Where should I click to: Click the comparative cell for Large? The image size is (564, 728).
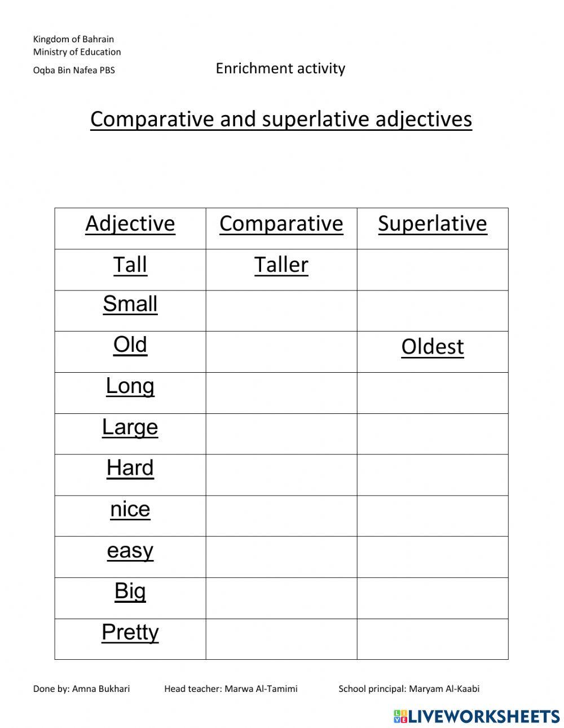[x=281, y=434]
